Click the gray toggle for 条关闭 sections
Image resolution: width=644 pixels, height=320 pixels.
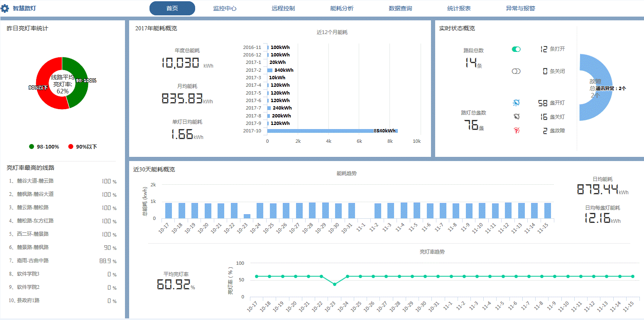(516, 71)
